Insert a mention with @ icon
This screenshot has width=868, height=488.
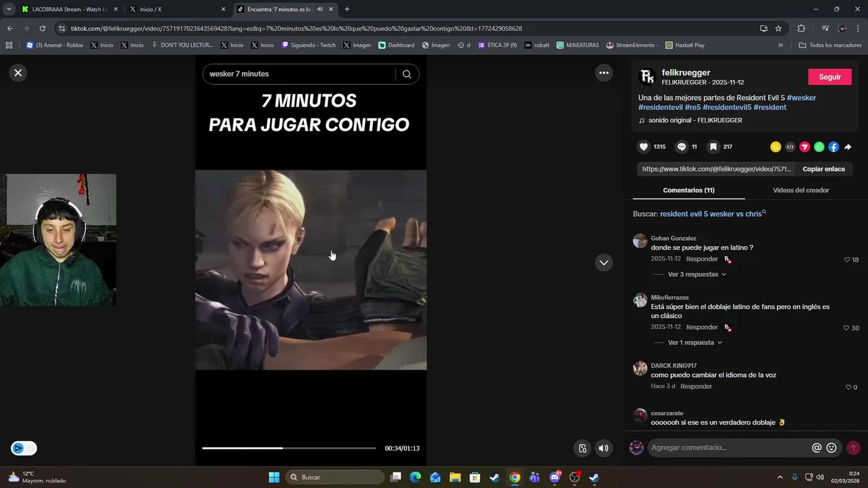816,447
